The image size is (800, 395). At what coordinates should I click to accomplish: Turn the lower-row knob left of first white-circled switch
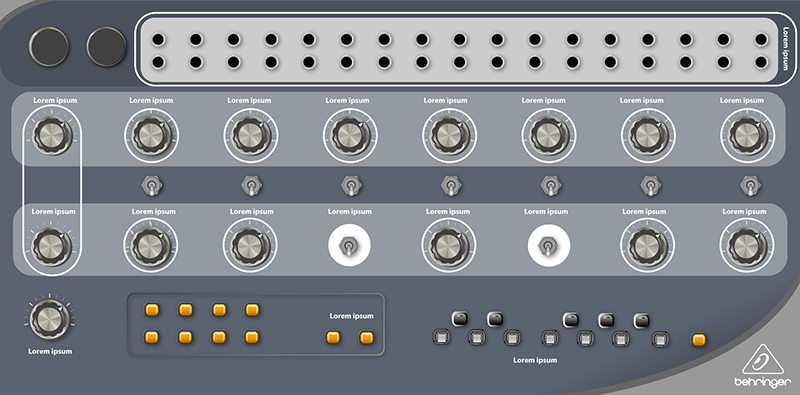(x=250, y=246)
